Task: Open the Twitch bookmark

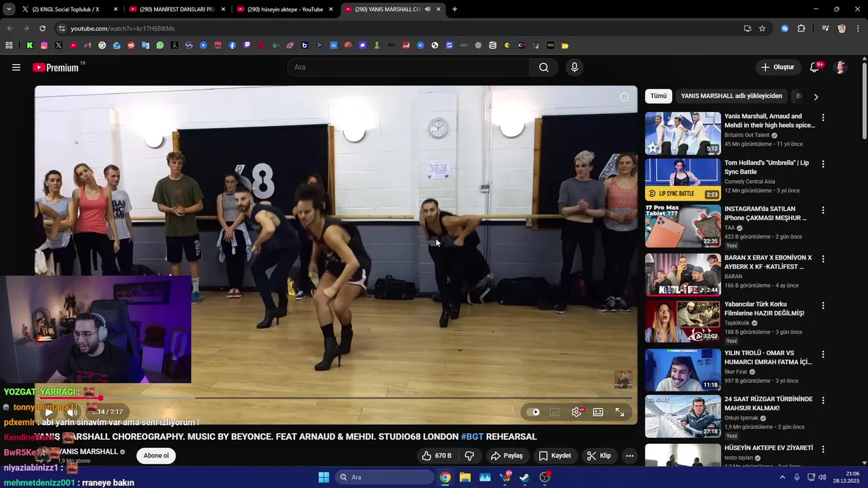Action: 247,45
